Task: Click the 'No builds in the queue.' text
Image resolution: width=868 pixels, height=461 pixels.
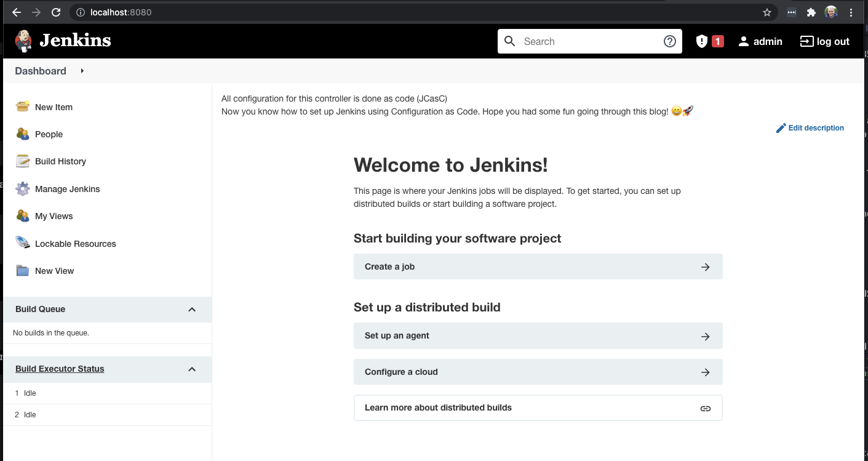Action: [51, 333]
